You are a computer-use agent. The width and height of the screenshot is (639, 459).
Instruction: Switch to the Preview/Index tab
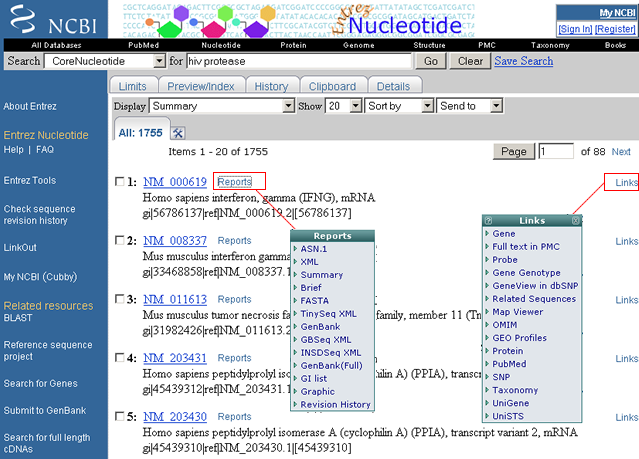coord(201,86)
